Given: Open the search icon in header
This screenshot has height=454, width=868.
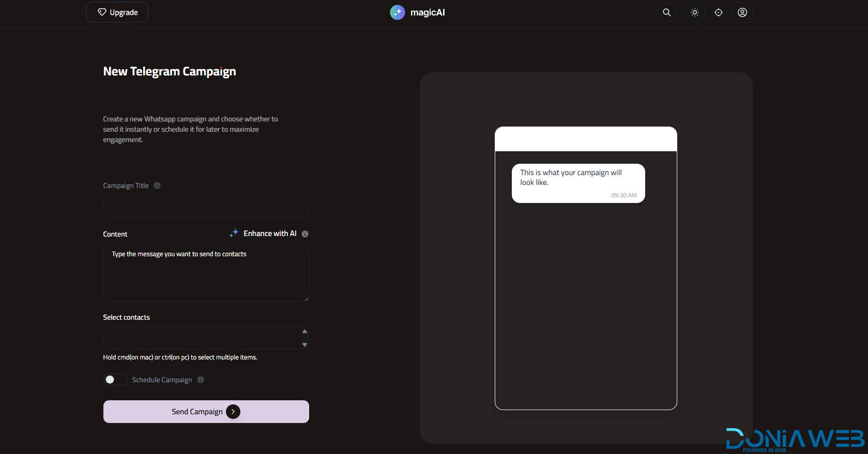Looking at the screenshot, I should pyautogui.click(x=666, y=12).
